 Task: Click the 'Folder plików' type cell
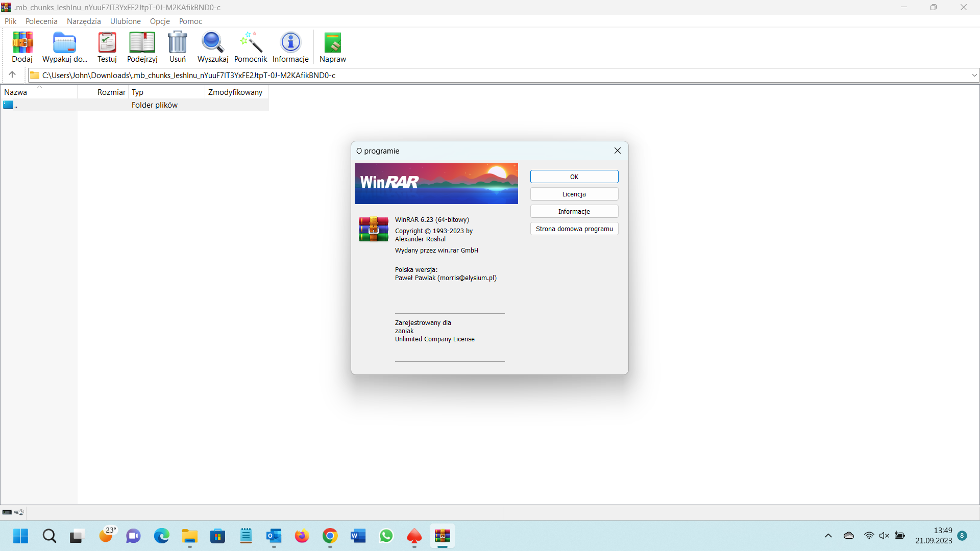pos(155,105)
